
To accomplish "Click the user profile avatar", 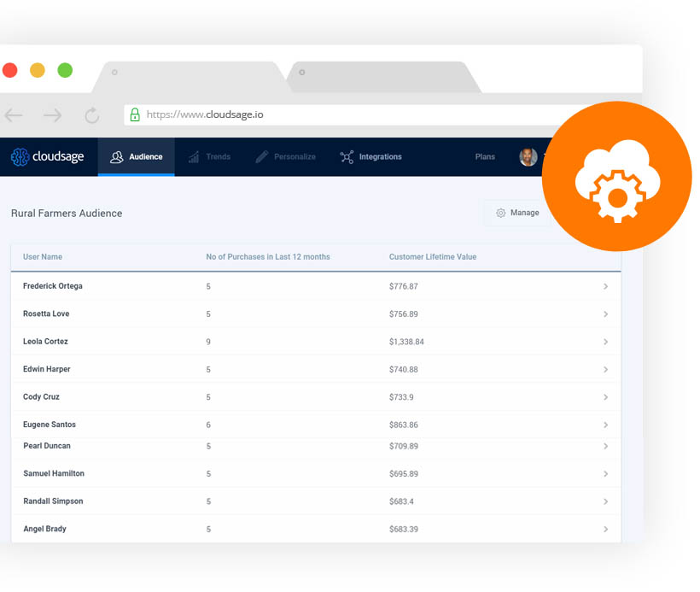I will (528, 157).
